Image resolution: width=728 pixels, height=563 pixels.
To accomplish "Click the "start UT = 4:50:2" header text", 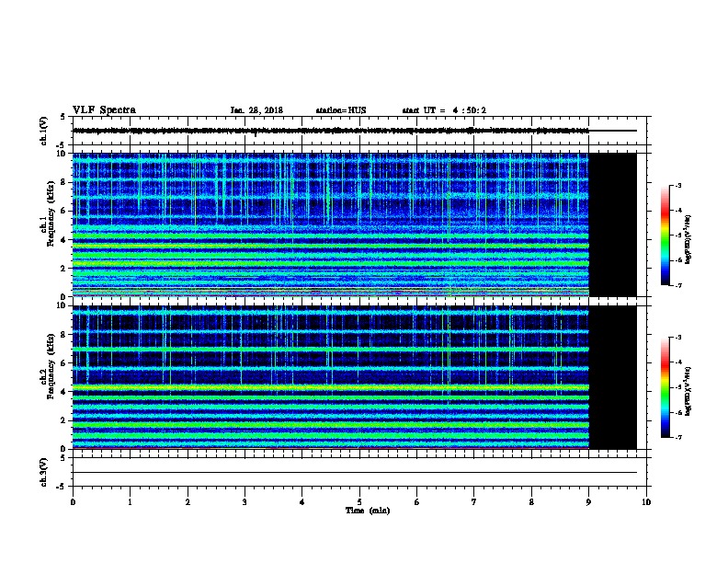I will [x=444, y=110].
